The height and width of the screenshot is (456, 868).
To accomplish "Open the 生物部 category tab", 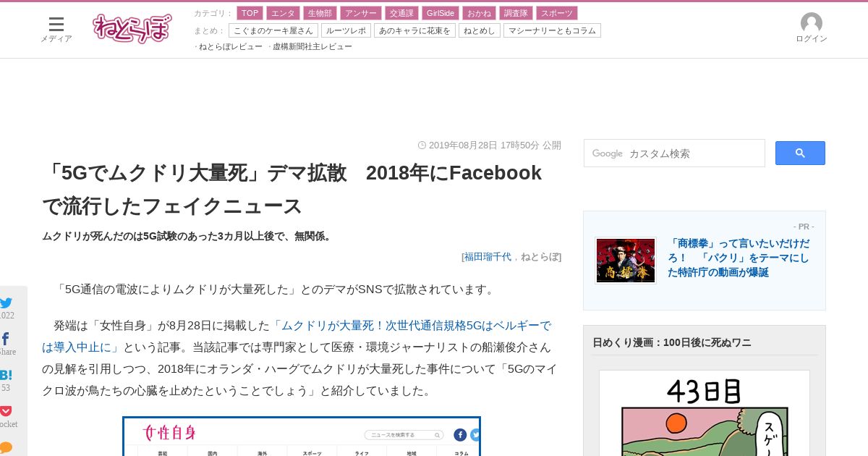I will [x=320, y=13].
